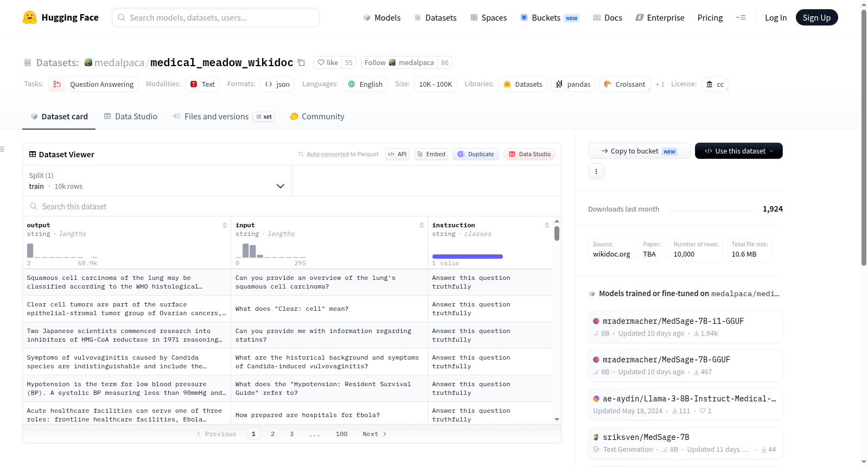
Task: Go to page 3 of the viewer
Action: [291, 434]
